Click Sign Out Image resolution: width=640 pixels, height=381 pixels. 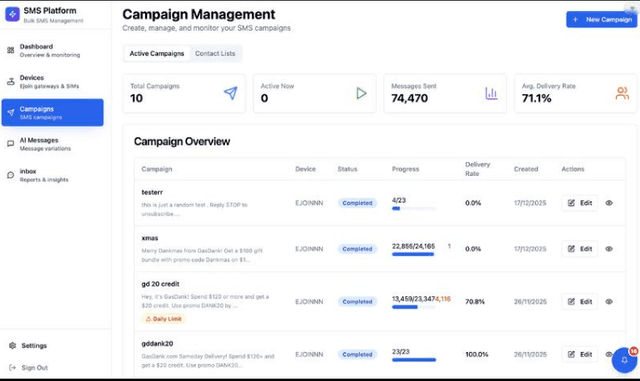pos(34,368)
